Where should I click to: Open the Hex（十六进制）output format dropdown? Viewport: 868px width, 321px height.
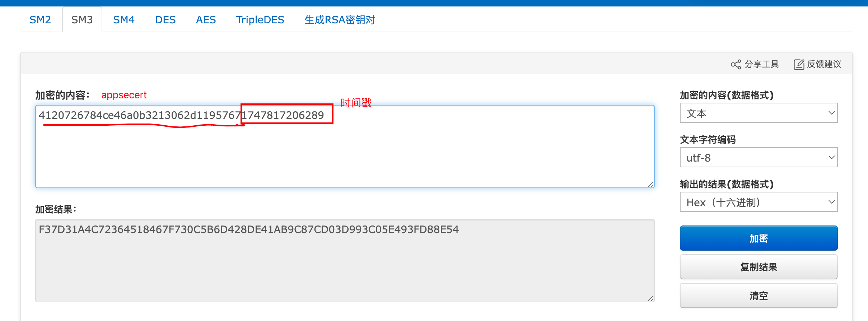pyautogui.click(x=759, y=202)
